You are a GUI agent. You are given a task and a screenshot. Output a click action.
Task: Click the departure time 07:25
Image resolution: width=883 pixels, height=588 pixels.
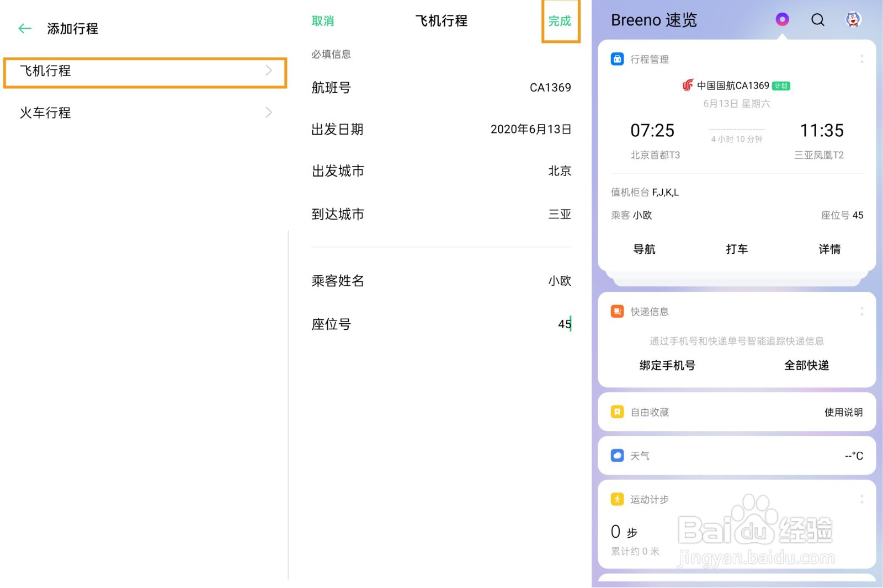[x=652, y=131]
